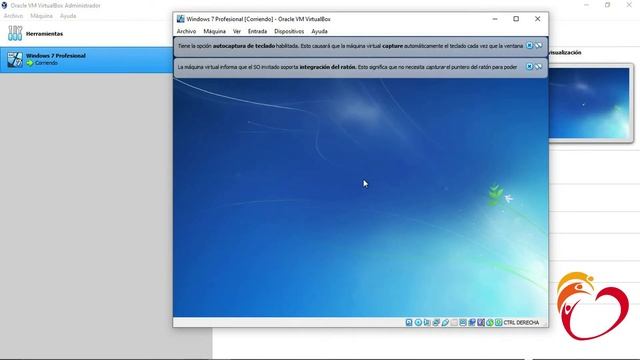Select Windows 7 Profesional in VM list
The image size is (640, 360).
tap(86, 60)
